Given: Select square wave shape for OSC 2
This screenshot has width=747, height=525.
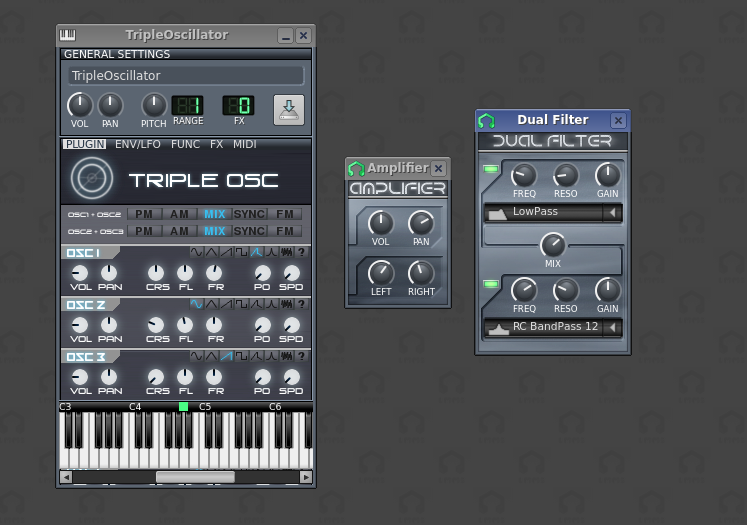Looking at the screenshot, I should [x=241, y=304].
